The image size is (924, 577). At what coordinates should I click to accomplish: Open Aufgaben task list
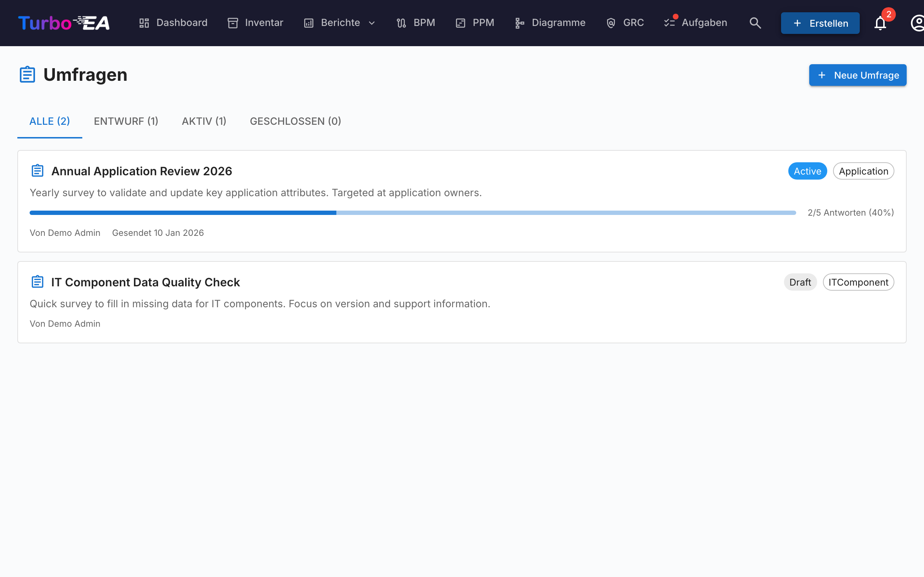click(695, 23)
